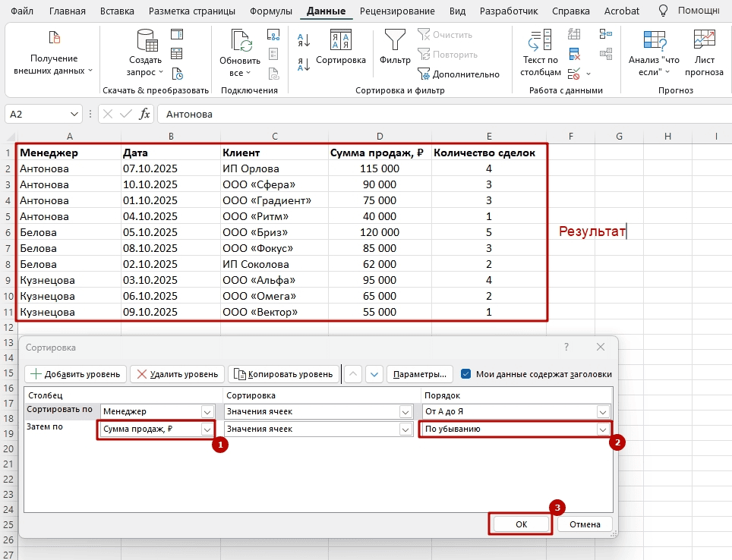Expand the 'По убыванию' order dropdown
The image size is (732, 560).
[603, 429]
